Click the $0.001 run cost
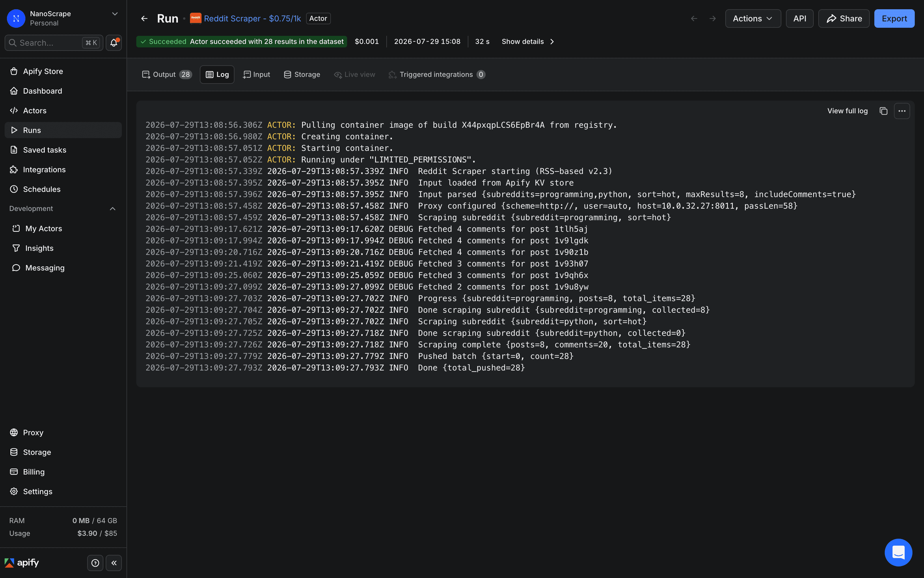The height and width of the screenshot is (578, 924). pos(366,41)
